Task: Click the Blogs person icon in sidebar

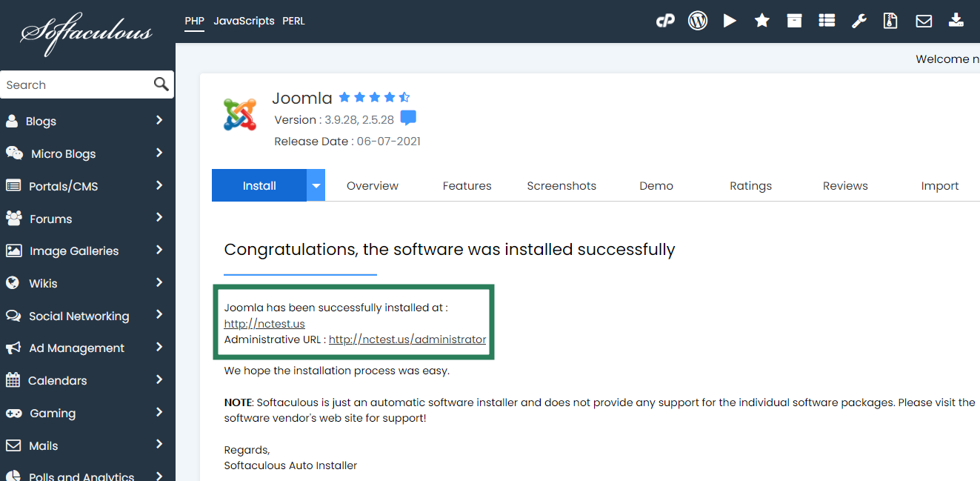Action: point(12,121)
